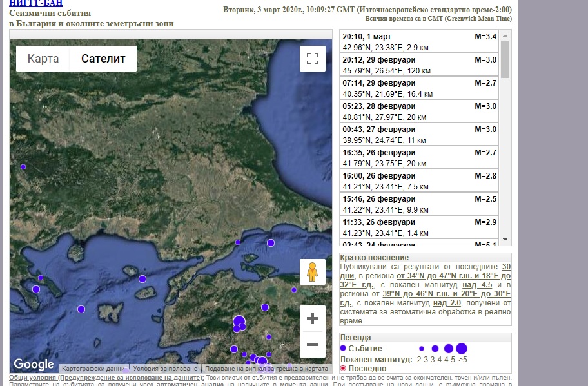The image size is (588, 386).
Task: Select the M=3.4 event from 1 март
Action: coord(419,42)
